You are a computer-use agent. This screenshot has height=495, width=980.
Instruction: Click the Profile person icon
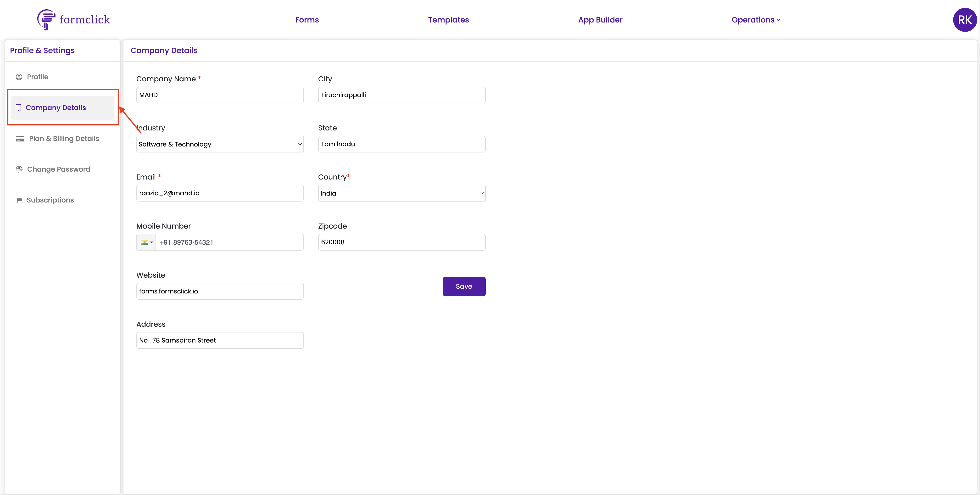[x=19, y=77]
